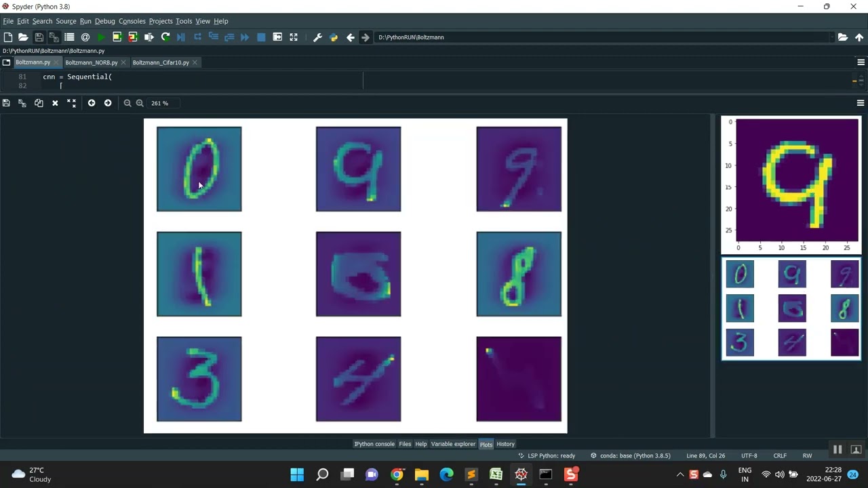Image resolution: width=868 pixels, height=488 pixels.
Task: Zoom in on the plot
Action: coord(140,103)
